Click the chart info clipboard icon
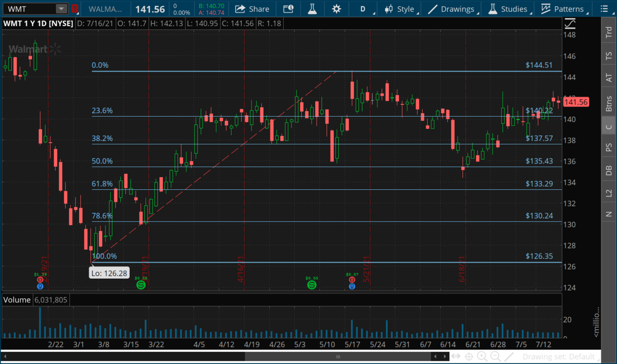 click(288, 9)
